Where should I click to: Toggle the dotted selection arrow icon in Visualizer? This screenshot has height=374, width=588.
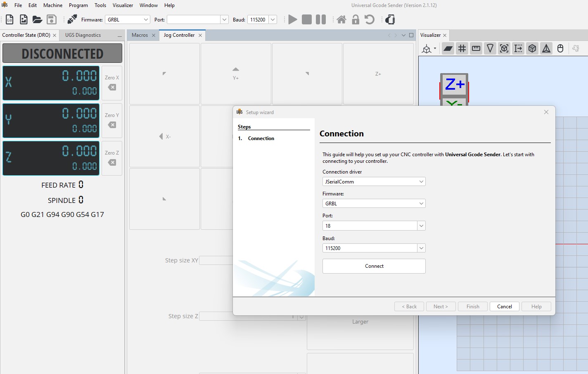[x=518, y=49]
